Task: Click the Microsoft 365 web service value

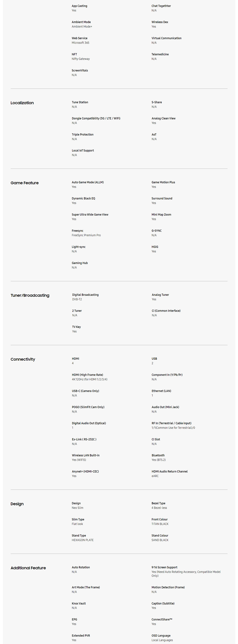Action: point(80,43)
